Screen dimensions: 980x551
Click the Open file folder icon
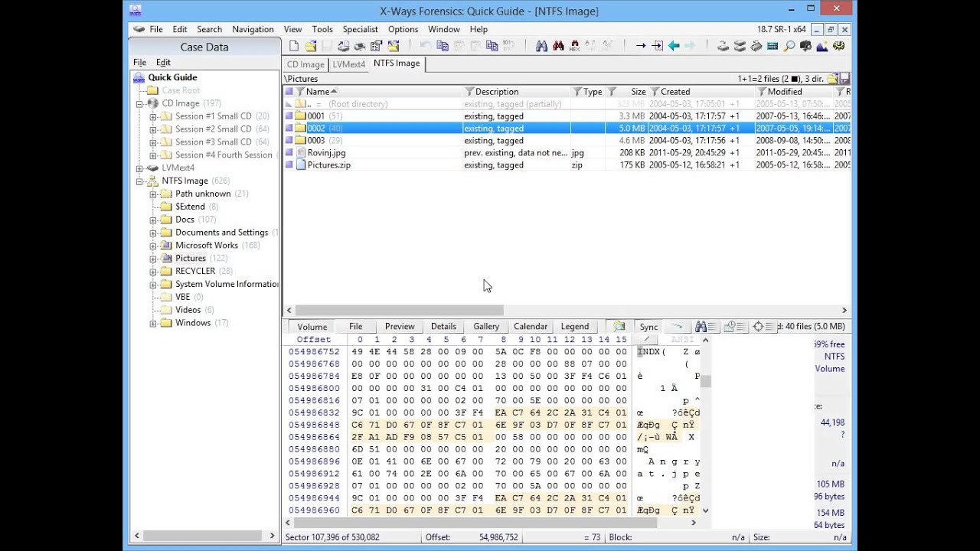pos(311,46)
